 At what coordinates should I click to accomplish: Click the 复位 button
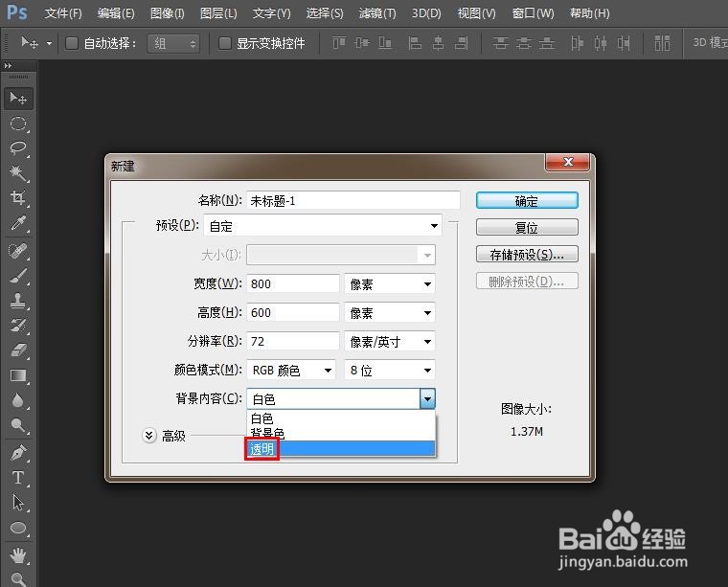[x=527, y=227]
